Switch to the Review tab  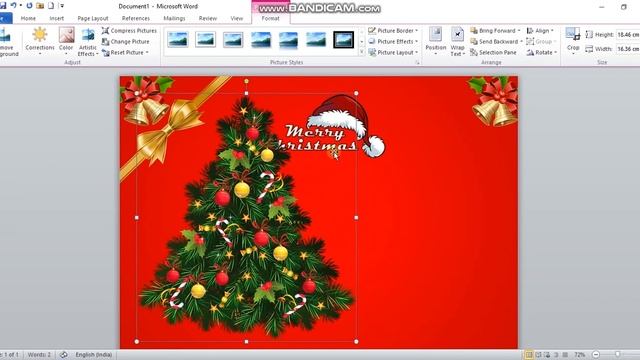[x=208, y=18]
